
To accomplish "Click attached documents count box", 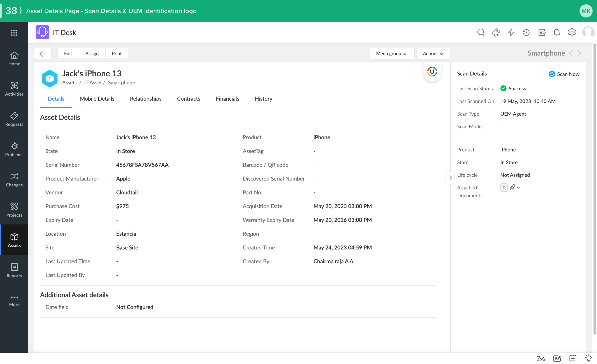I will click(504, 188).
